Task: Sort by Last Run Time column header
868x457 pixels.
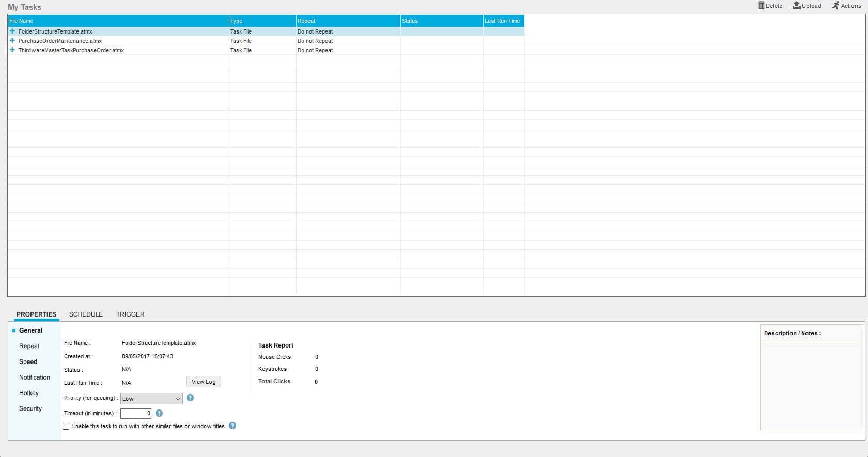Action: (504, 21)
